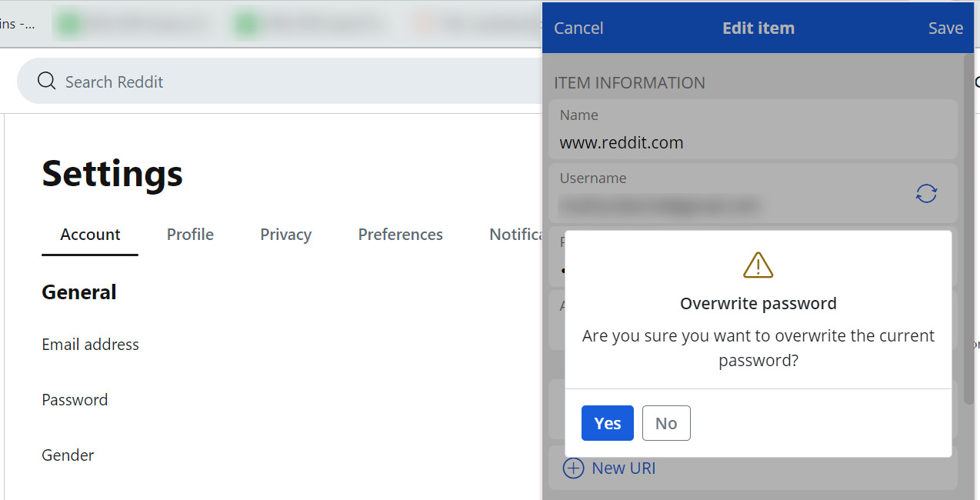Switch to the Notifications tab
Viewport: 980px width, 500px height.
click(x=516, y=234)
